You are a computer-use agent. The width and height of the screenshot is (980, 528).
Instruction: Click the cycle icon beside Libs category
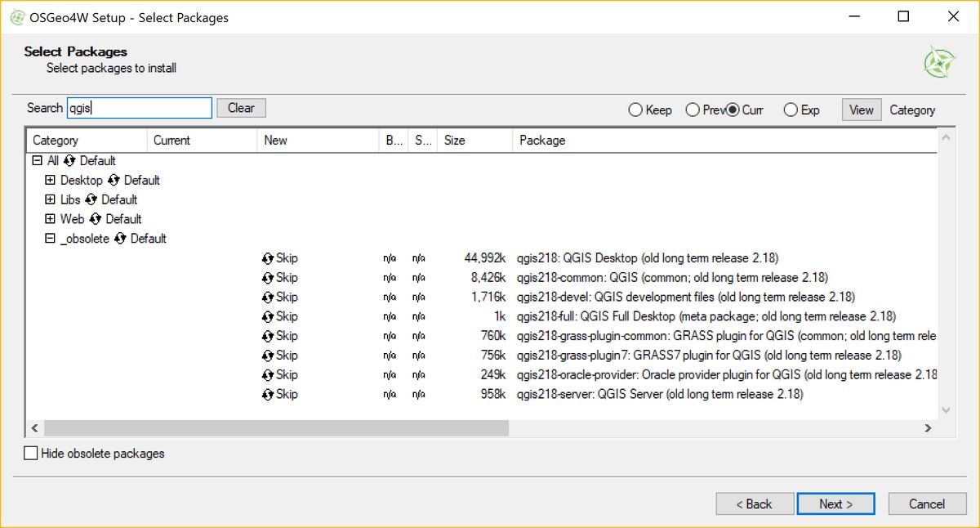(91, 200)
